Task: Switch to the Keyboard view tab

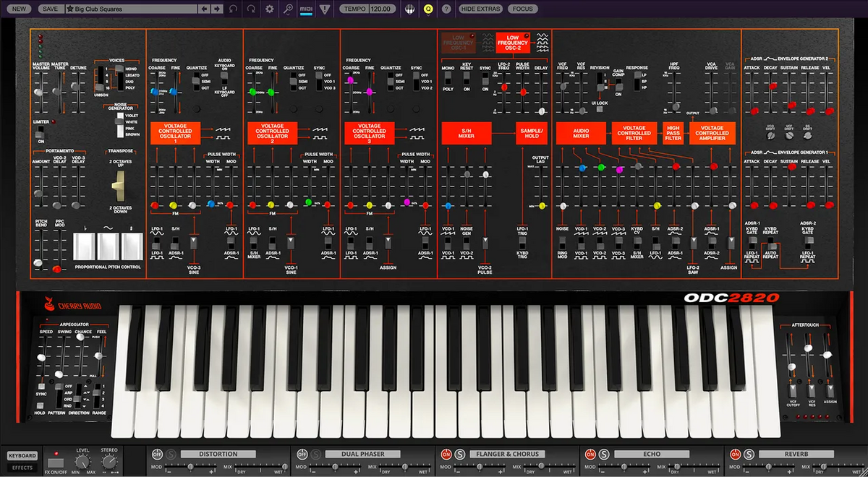Action: click(22, 456)
